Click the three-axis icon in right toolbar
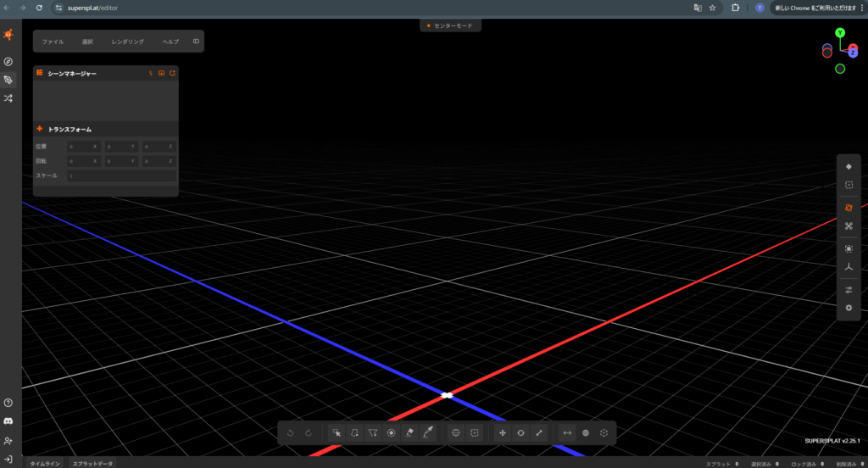This screenshot has width=868, height=468. click(849, 267)
